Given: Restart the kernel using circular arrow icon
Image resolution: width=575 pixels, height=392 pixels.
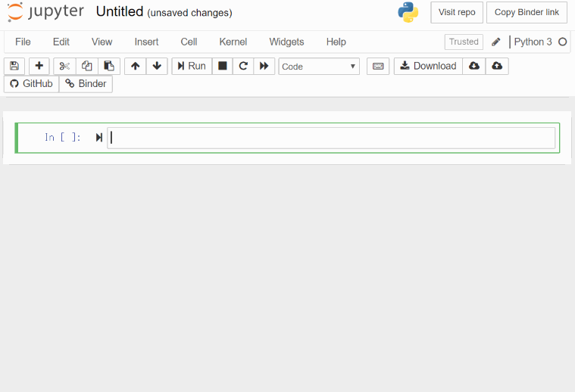Looking at the screenshot, I should [x=243, y=66].
